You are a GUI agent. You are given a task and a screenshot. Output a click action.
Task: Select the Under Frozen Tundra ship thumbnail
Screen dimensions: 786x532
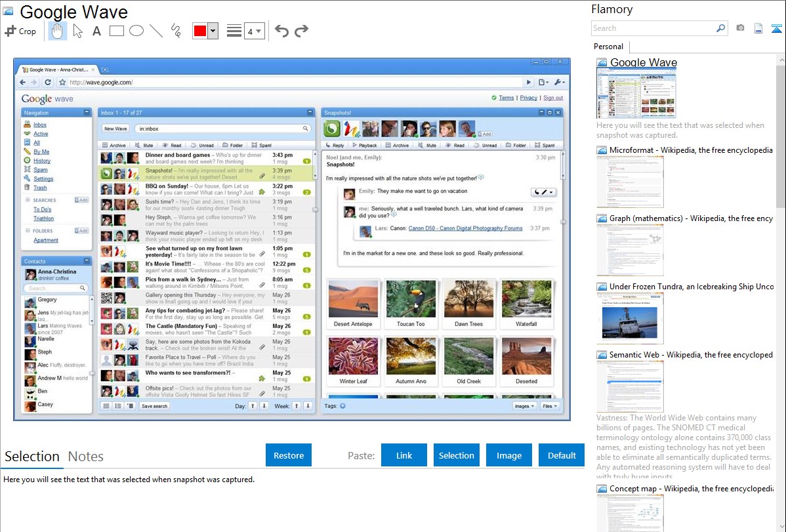630,318
